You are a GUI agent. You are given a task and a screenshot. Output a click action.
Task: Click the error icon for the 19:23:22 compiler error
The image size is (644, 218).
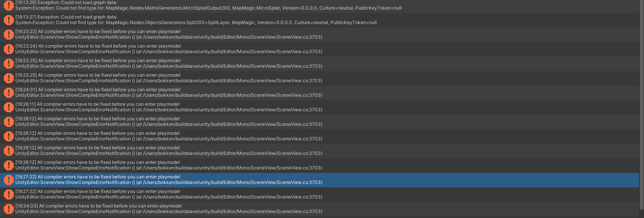(9, 34)
